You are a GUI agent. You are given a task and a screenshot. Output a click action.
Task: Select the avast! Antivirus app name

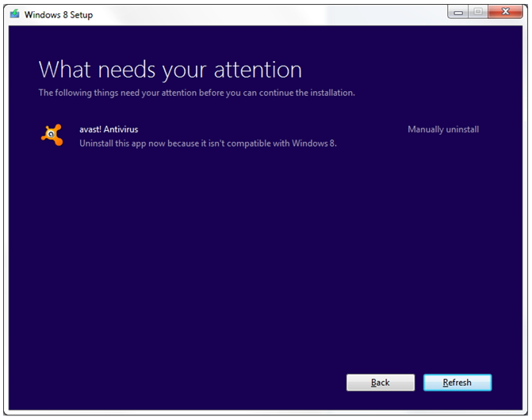pos(109,129)
